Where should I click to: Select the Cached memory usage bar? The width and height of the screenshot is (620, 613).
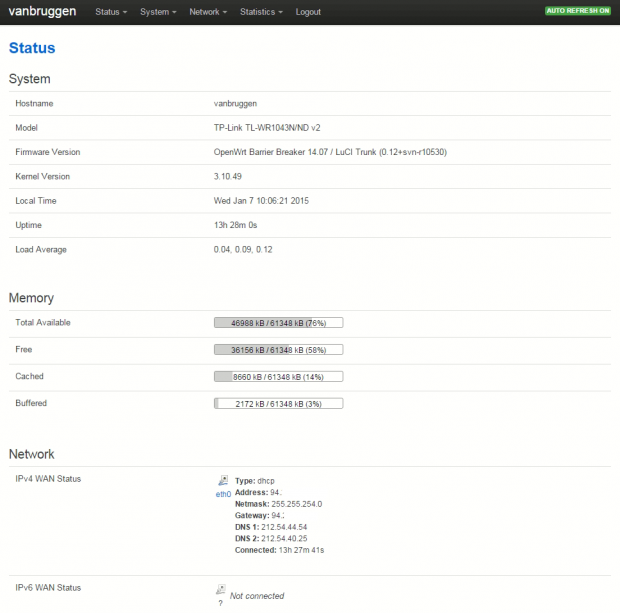point(278,377)
